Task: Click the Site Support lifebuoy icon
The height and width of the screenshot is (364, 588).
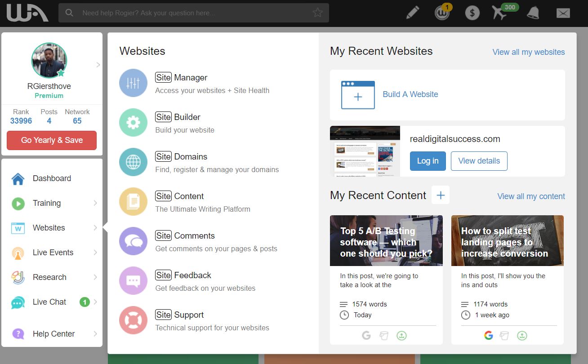Action: pos(133,320)
